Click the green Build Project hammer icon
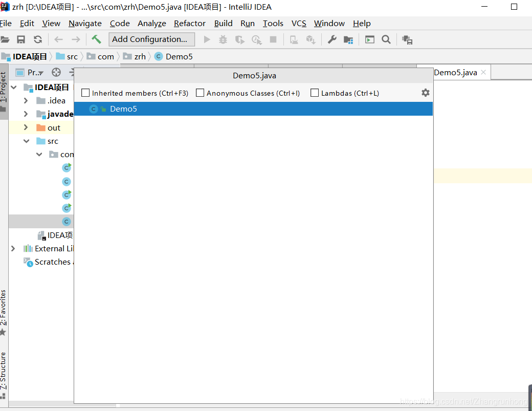Viewport: 532px width, 411px height. [x=96, y=39]
